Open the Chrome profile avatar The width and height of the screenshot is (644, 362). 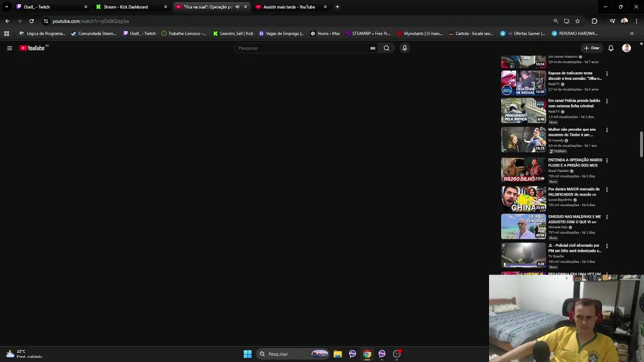pyautogui.click(x=624, y=21)
